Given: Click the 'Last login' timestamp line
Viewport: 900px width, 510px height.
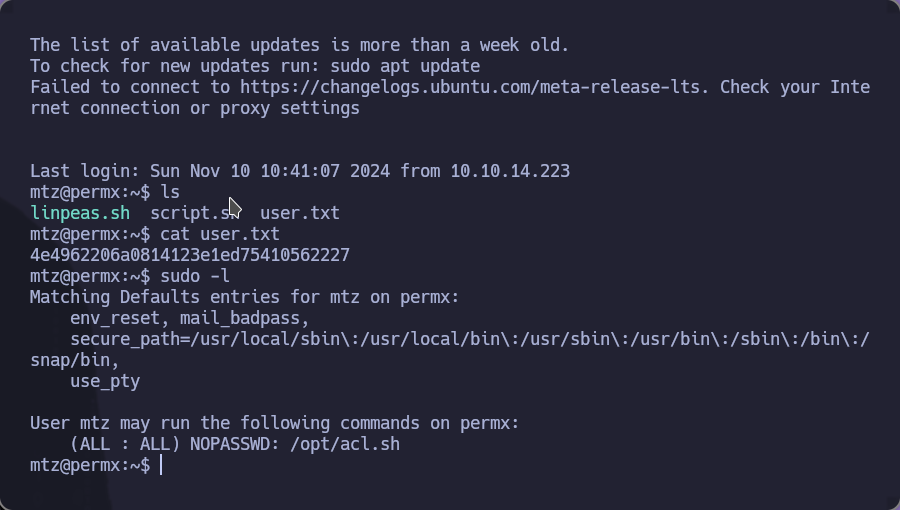Looking at the screenshot, I should pos(300,171).
